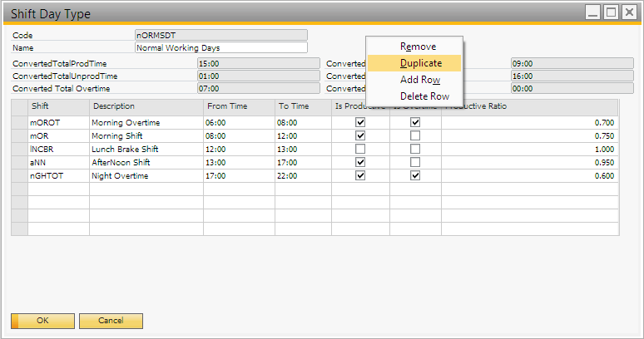Viewport: 644px width, 339px height.
Task: Select the From Time cell 06:00
Action: coord(238,122)
